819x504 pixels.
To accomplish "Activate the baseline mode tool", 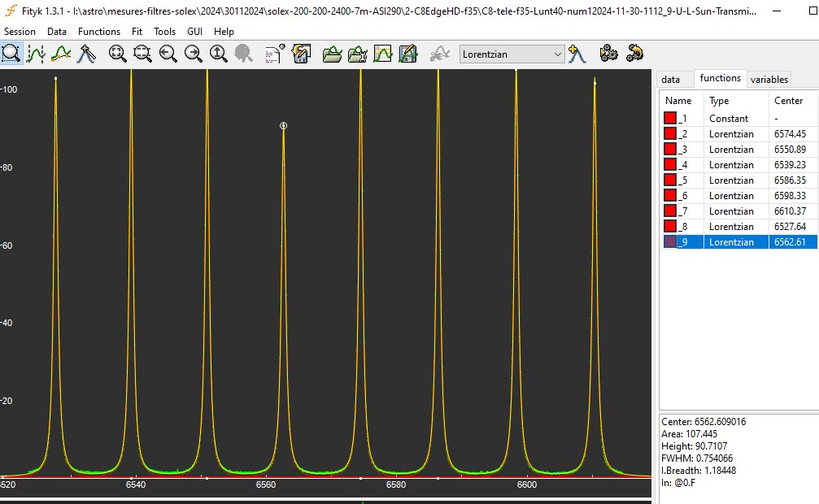I will point(61,54).
